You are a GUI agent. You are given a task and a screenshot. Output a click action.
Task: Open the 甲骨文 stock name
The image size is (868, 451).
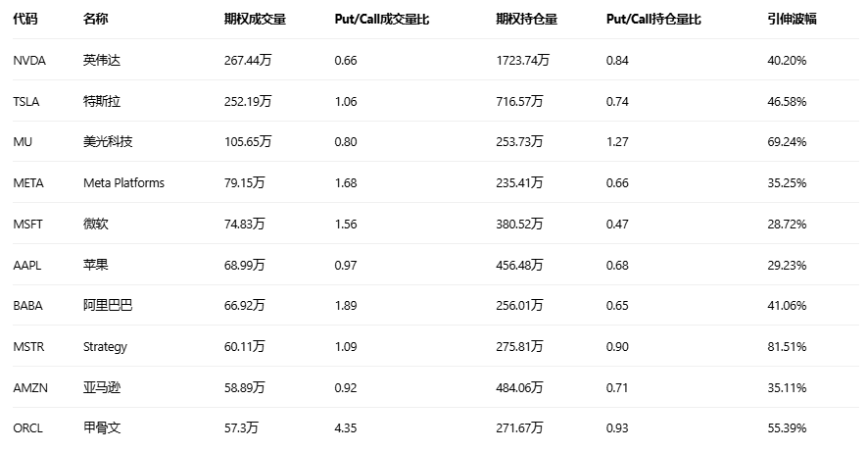coord(102,428)
